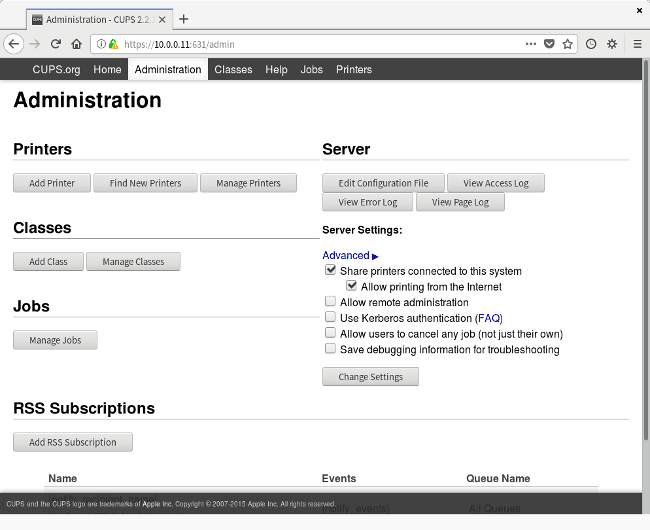Open the Kerberos FAQ link
The height and width of the screenshot is (530, 650).
click(489, 318)
